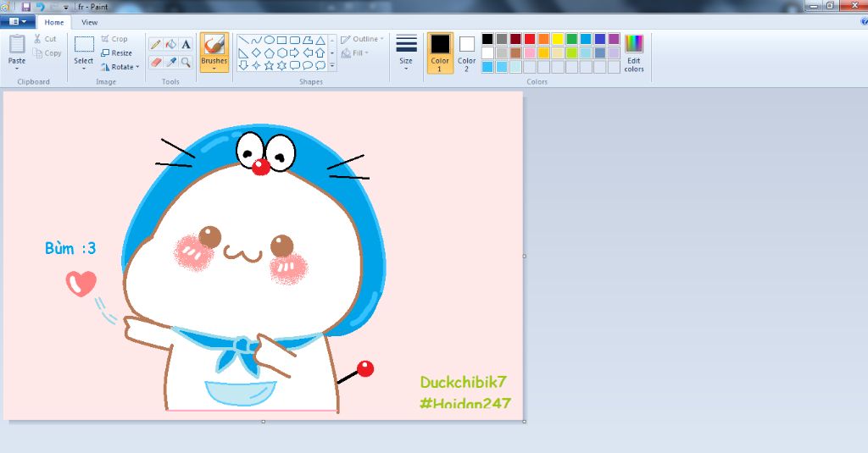Open the shape Fill dropdown
This screenshot has height=453, width=868.
[355, 53]
